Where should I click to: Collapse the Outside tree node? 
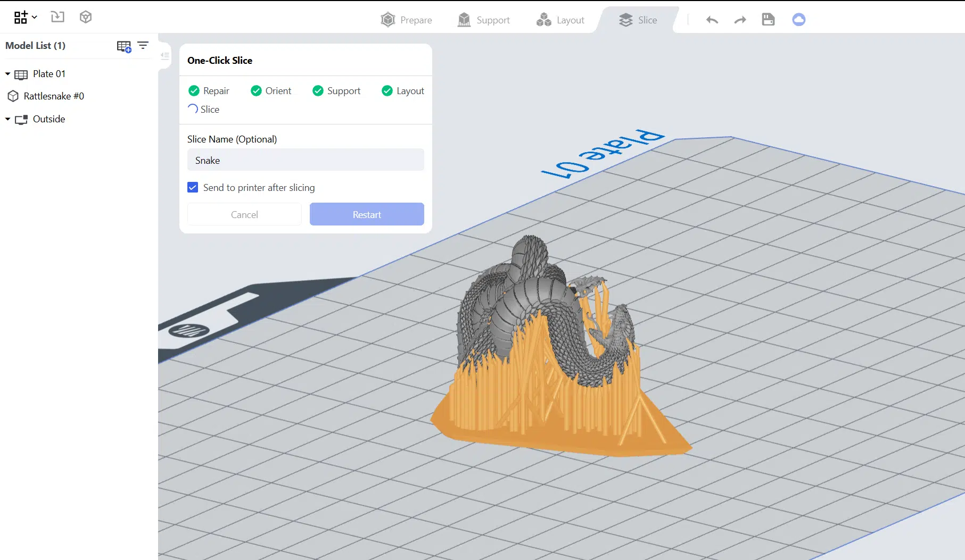[x=8, y=119]
